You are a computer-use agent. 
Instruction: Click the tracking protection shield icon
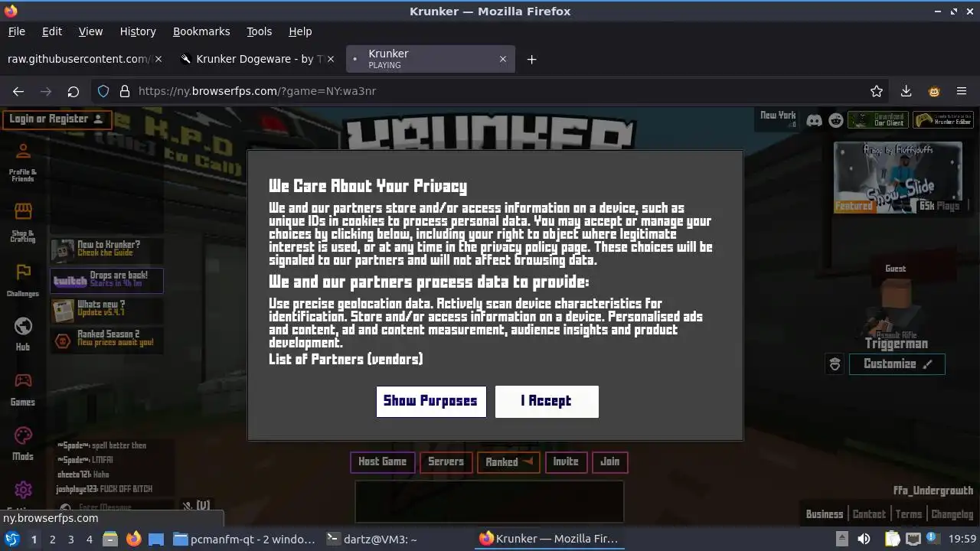pos(103,91)
